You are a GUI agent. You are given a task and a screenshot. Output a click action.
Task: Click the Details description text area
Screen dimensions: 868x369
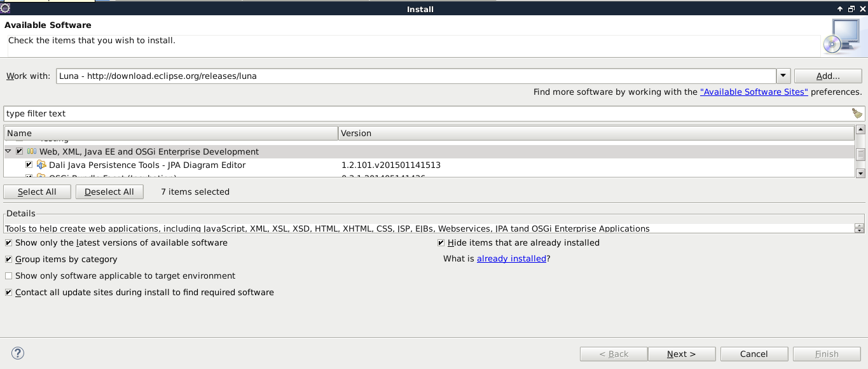click(429, 228)
